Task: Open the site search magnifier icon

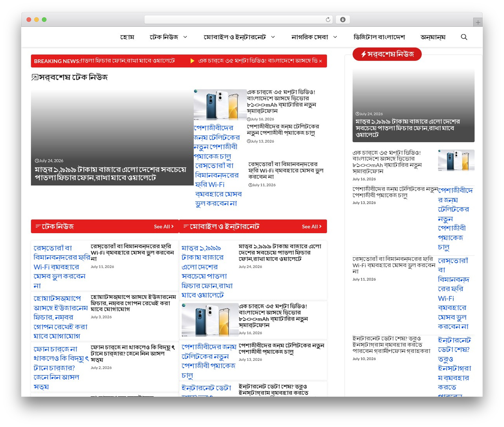Action: (x=464, y=37)
